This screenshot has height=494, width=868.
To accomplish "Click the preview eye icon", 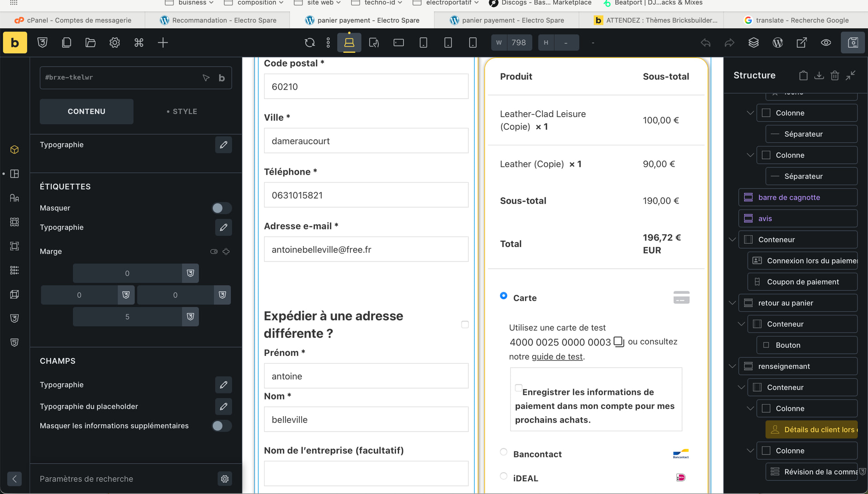I will click(826, 43).
